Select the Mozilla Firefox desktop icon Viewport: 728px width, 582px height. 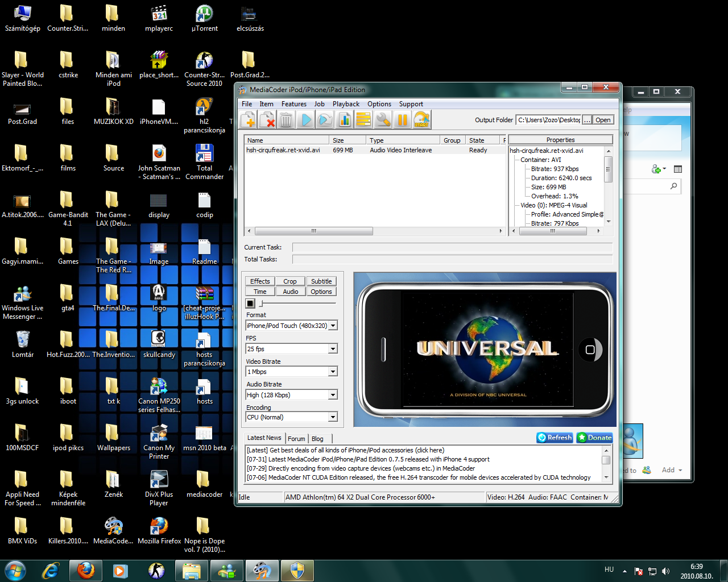click(159, 530)
